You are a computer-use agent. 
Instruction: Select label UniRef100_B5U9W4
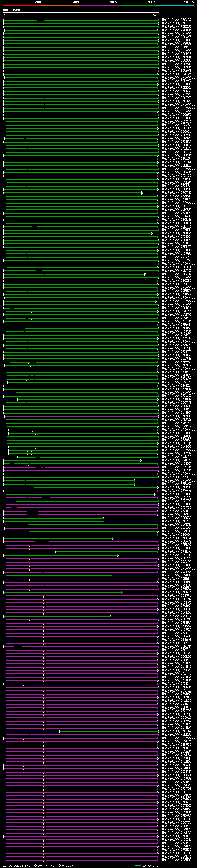tap(177, 57)
